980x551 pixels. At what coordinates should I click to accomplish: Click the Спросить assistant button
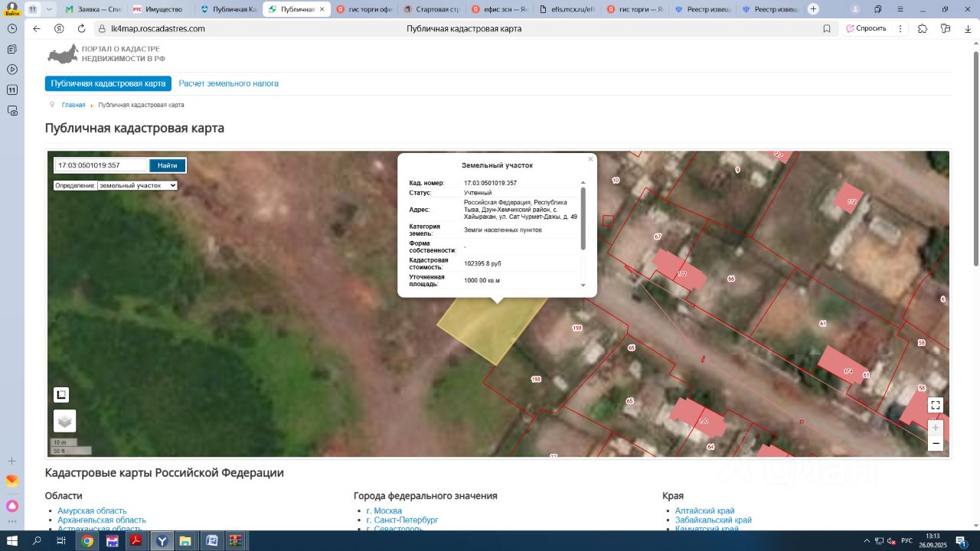tap(866, 28)
